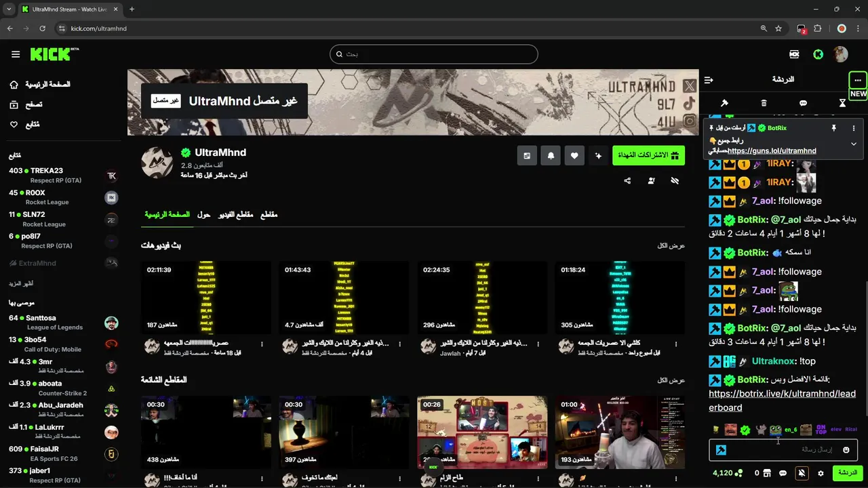Open the chat three-dots options button
This screenshot has width=868, height=488.
point(858,80)
